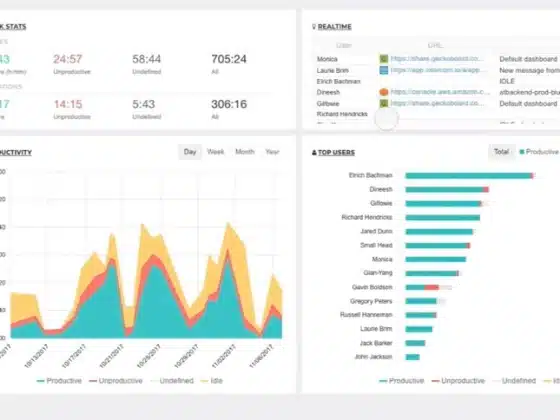This screenshot has height=420, width=560.
Task: Click John Jackson's bar in Top Users
Action: [412, 357]
